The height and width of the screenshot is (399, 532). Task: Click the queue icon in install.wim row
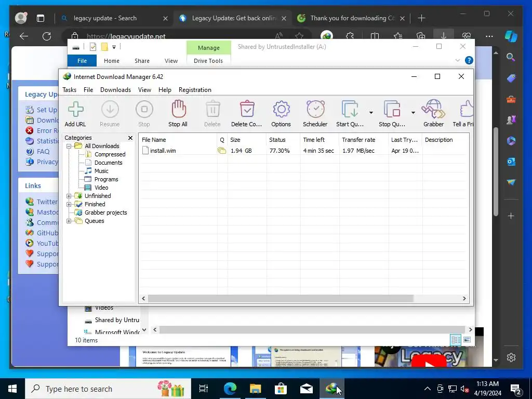tap(221, 150)
